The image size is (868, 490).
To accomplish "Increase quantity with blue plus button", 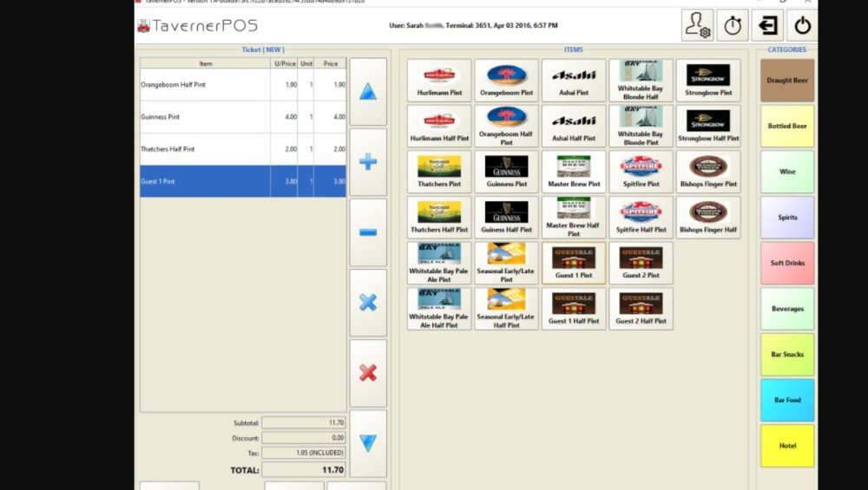I will tap(368, 162).
